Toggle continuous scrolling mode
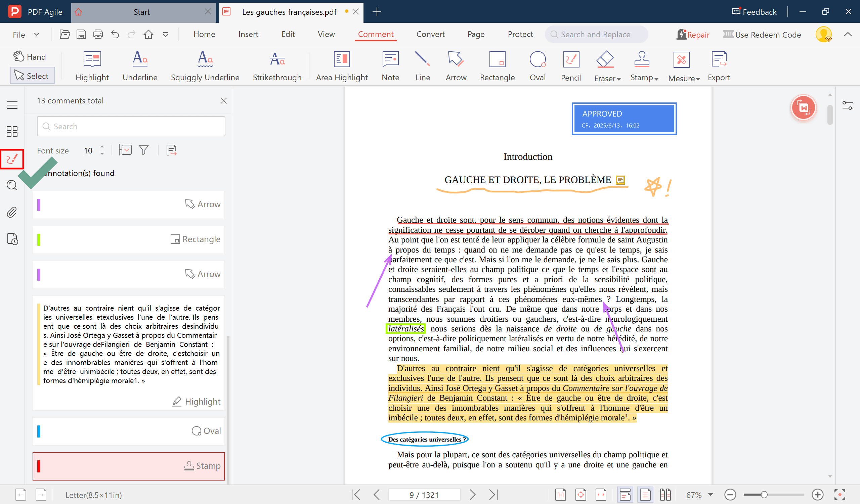The width and height of the screenshot is (860, 504). pos(625,495)
